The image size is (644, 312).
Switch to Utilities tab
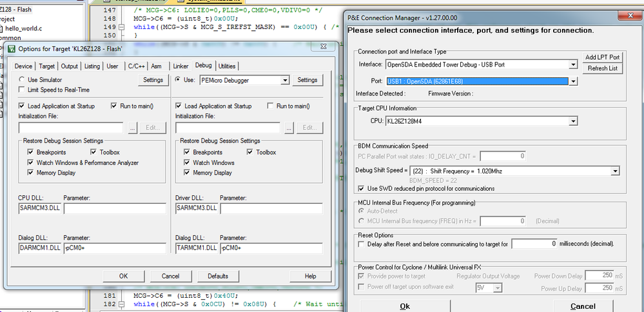227,66
